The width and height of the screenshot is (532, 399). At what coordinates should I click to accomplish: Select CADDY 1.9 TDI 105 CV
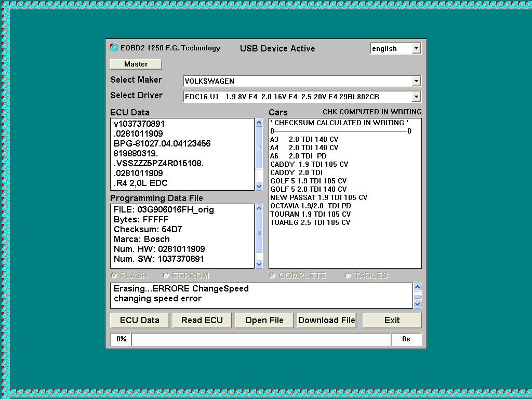tap(309, 164)
